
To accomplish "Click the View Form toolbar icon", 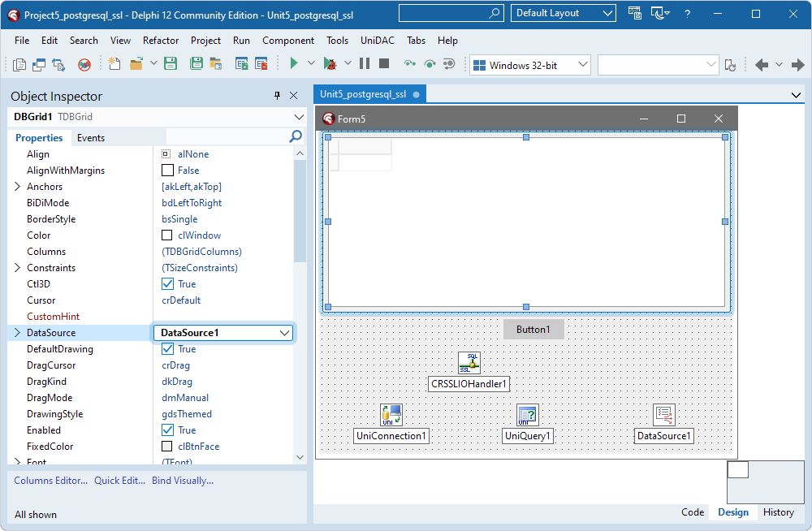I will click(39, 64).
